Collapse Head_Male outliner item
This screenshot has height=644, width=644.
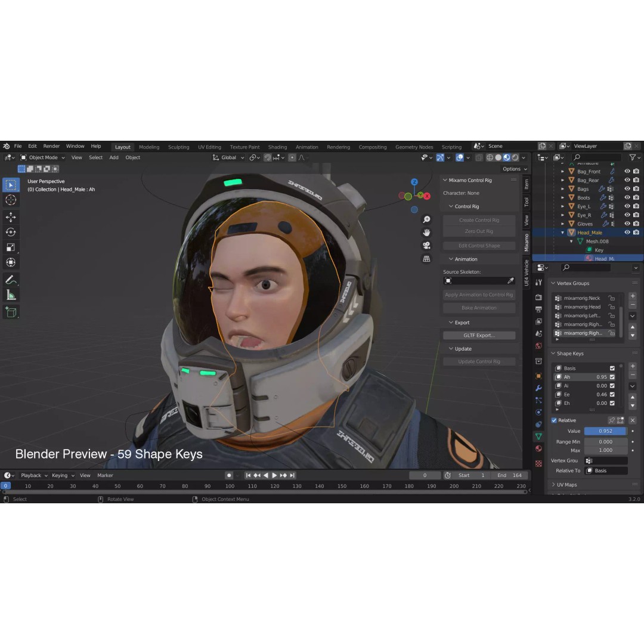[563, 233]
